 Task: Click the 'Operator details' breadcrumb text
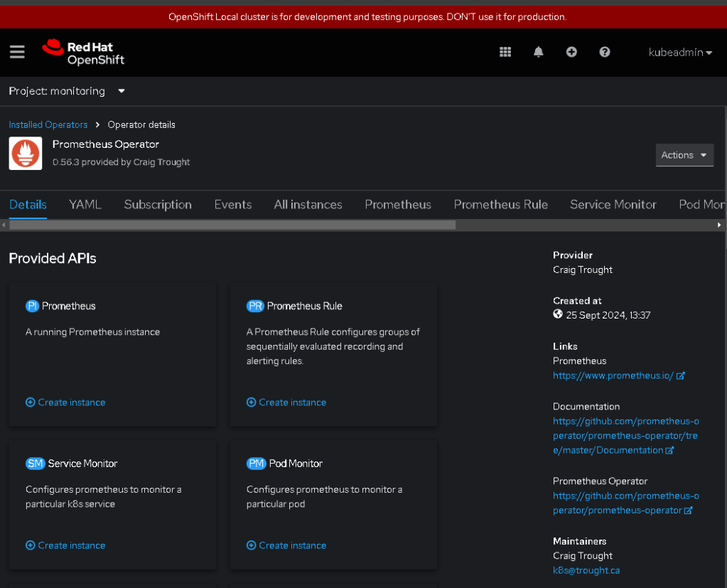point(141,124)
